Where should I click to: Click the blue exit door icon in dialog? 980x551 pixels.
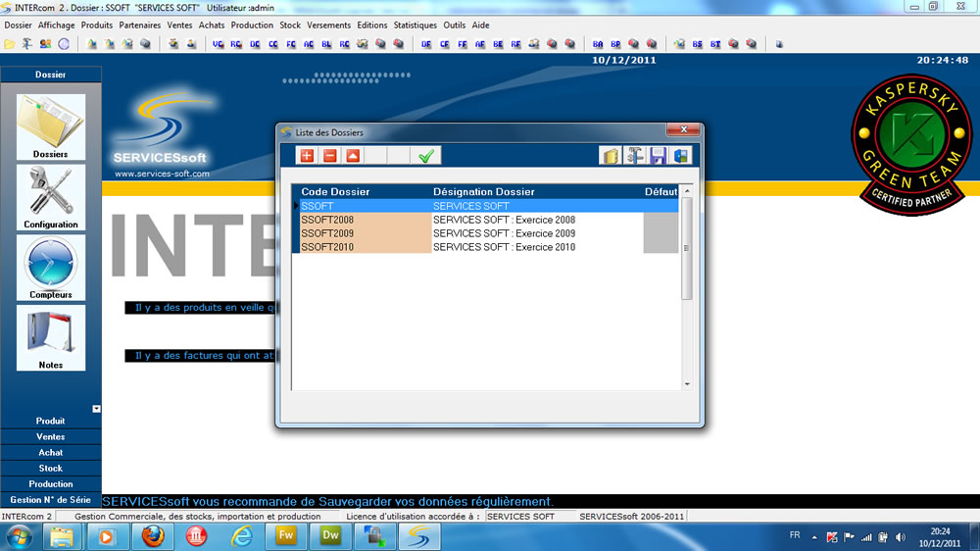[x=681, y=156]
